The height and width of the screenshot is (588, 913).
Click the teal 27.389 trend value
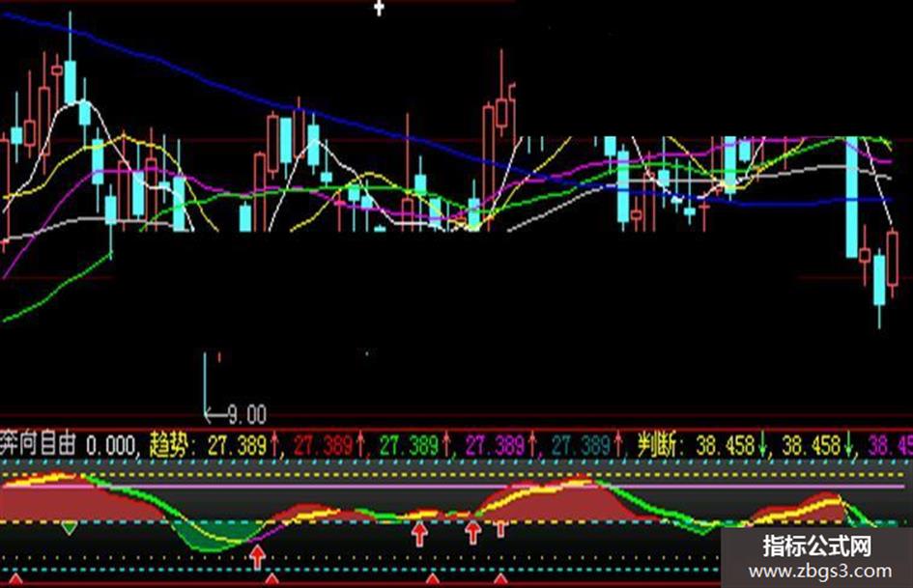pyautogui.click(x=580, y=446)
